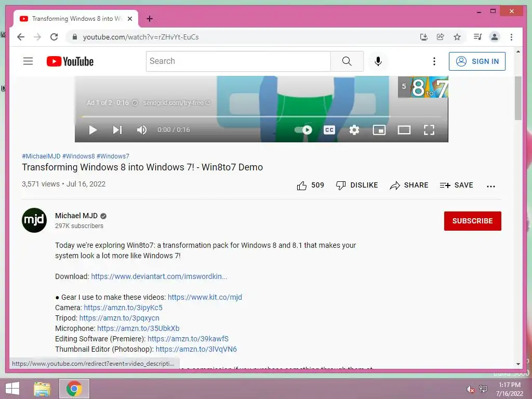Viewport: 532px width, 399px height.
Task: Open Tripod link amzn.to/3pqxycn
Action: point(119,318)
